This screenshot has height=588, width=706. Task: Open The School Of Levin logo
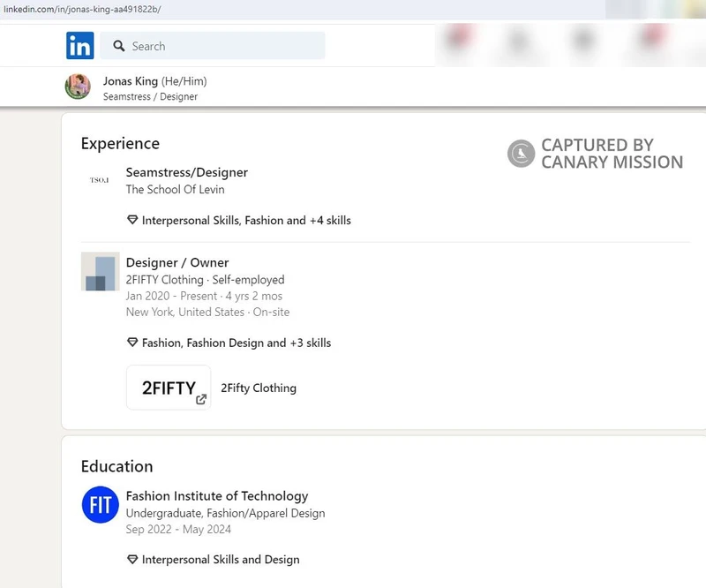point(99,180)
